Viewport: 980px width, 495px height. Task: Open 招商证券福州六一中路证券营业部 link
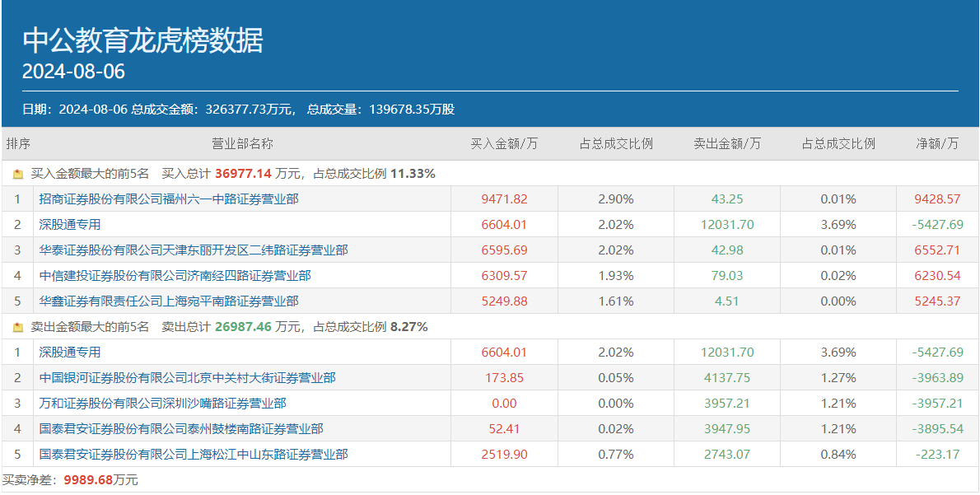[169, 198]
